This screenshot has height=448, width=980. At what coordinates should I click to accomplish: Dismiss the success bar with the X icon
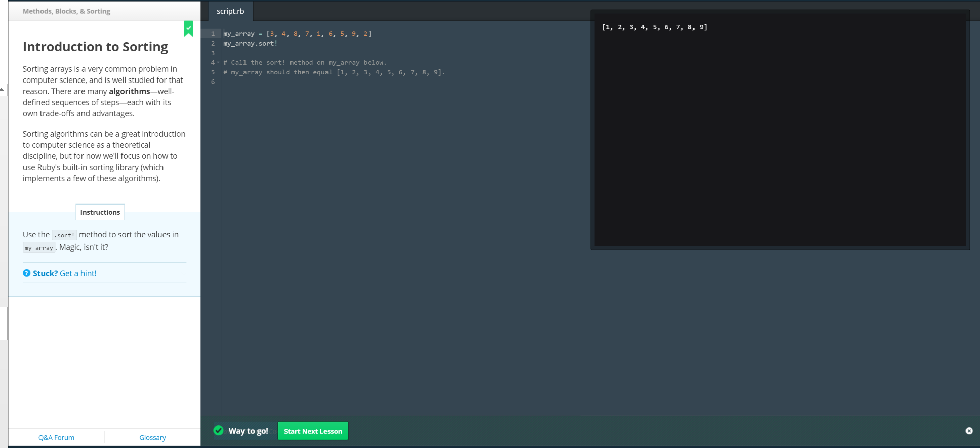pyautogui.click(x=969, y=431)
